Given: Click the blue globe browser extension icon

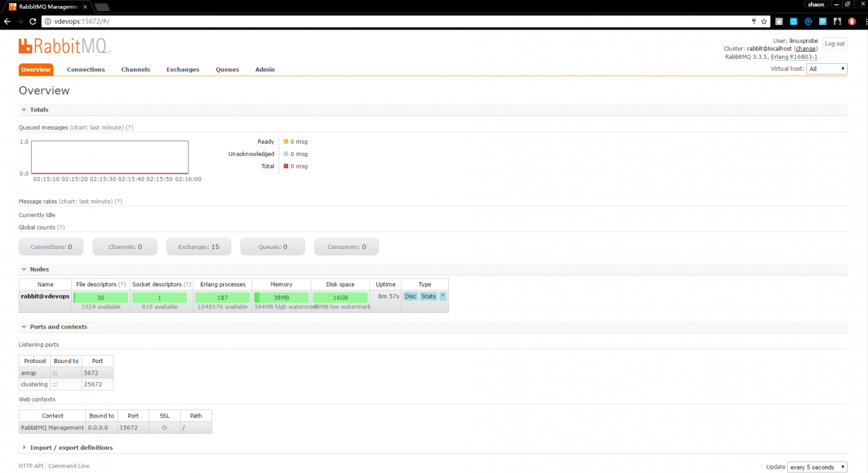Looking at the screenshot, I should point(807,21).
